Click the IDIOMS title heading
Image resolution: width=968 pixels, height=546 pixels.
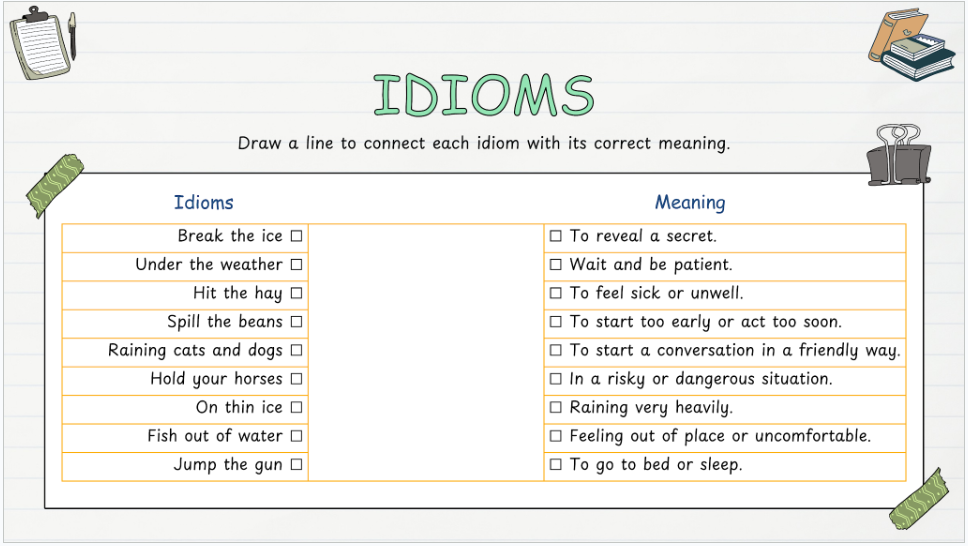click(484, 96)
